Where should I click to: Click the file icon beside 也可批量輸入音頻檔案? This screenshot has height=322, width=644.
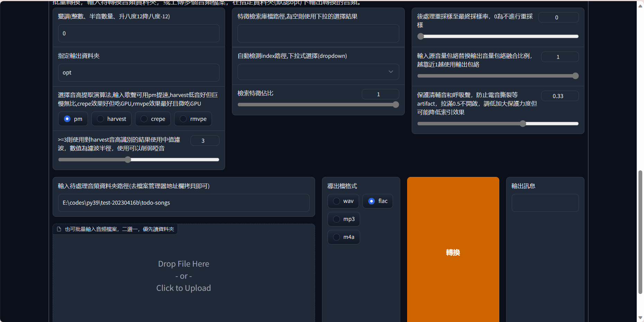59,229
